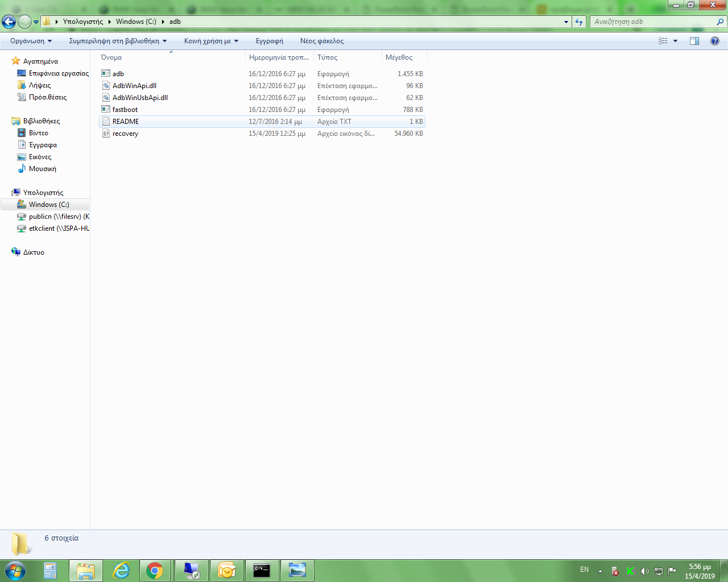Image resolution: width=728 pixels, height=582 pixels.
Task: Select the fastboot application file icon
Action: [106, 109]
